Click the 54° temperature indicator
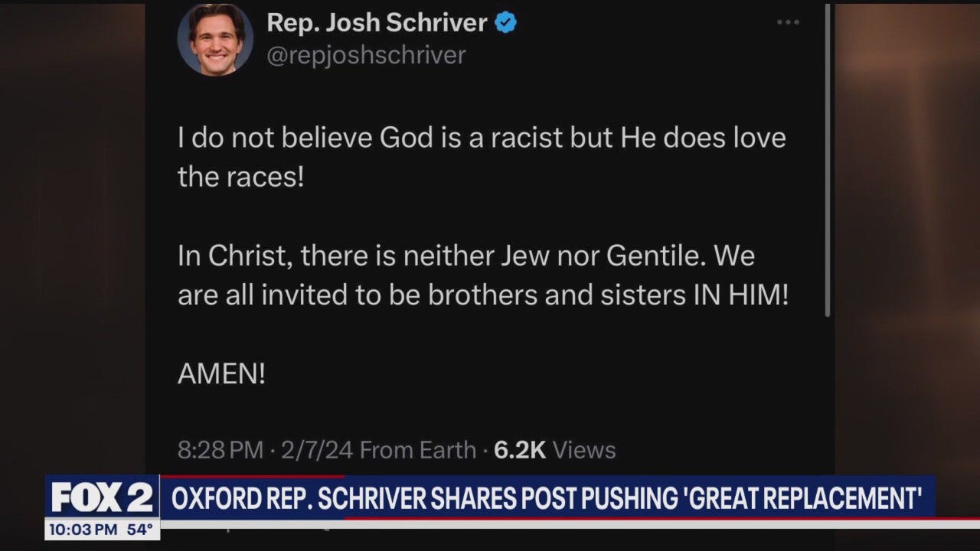 click(x=142, y=529)
